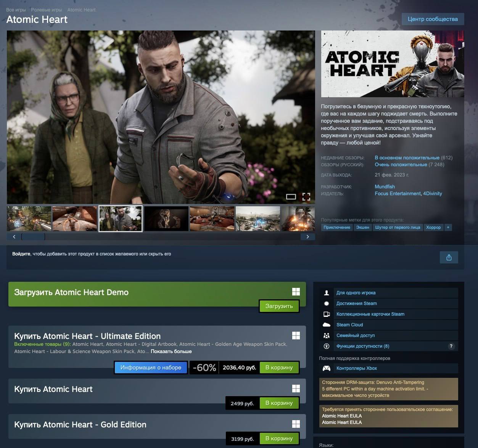Click Windows icon in Gold Edition box
The height and width of the screenshot is (448, 478).
click(296, 424)
